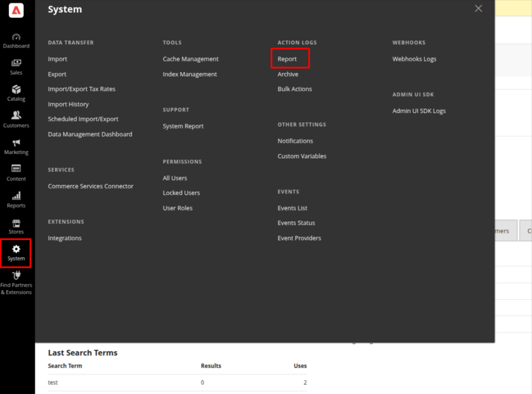Click Commerce Services Connector

click(90, 186)
